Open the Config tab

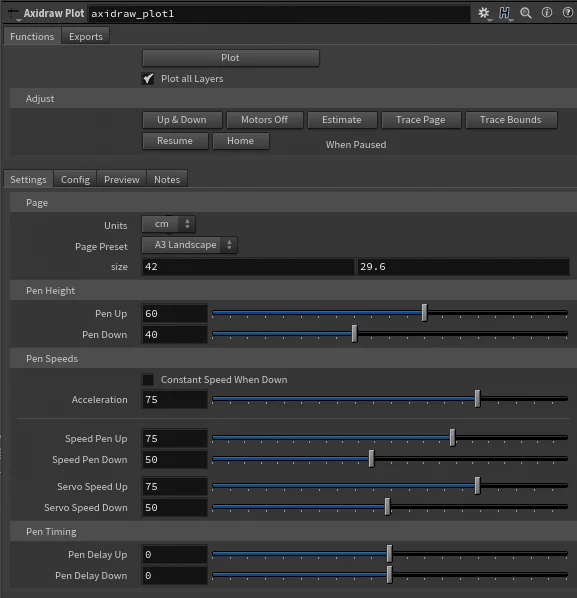click(x=75, y=179)
